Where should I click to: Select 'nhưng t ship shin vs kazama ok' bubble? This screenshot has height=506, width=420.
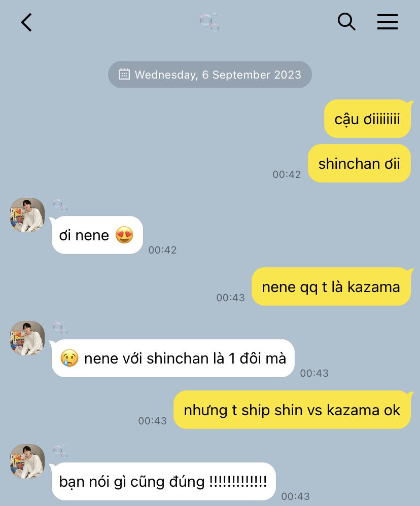point(292,410)
